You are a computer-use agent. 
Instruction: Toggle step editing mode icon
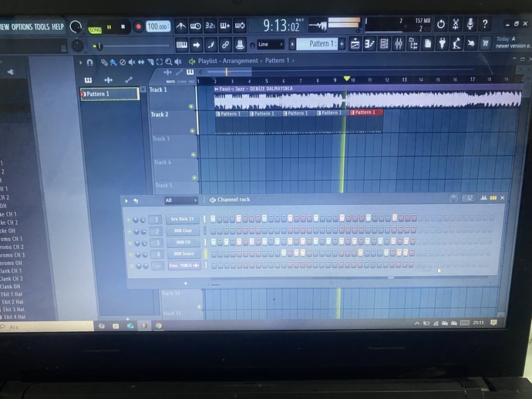pos(211,45)
